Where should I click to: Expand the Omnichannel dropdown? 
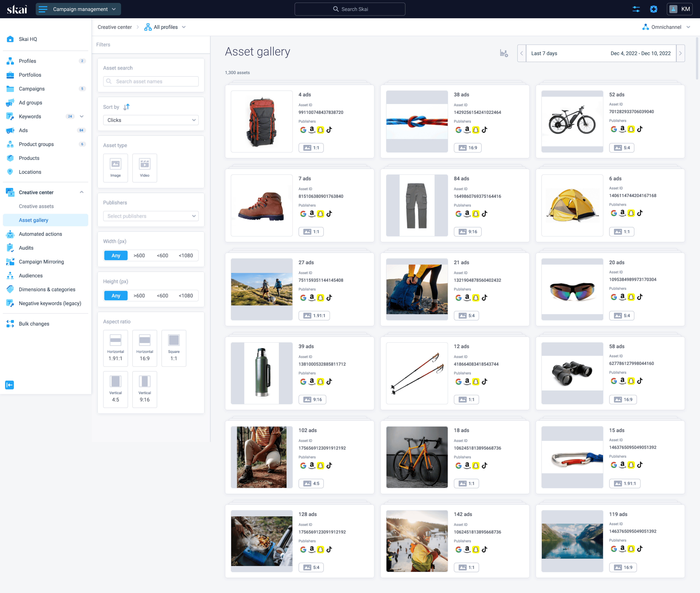point(666,27)
